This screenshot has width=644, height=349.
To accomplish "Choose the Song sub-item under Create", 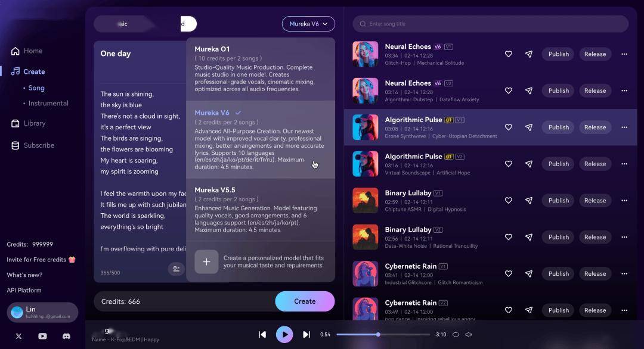I will [36, 88].
